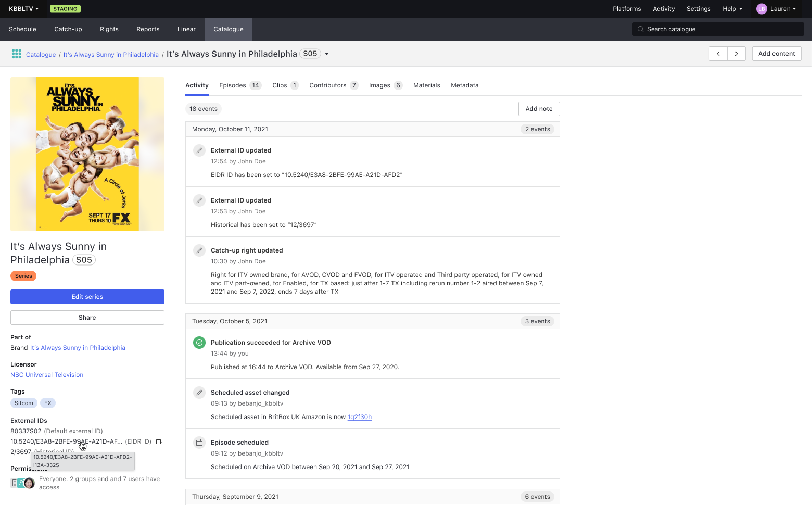Focus the Search catalogue field
Viewport: 812px width, 505px height.
[718, 29]
